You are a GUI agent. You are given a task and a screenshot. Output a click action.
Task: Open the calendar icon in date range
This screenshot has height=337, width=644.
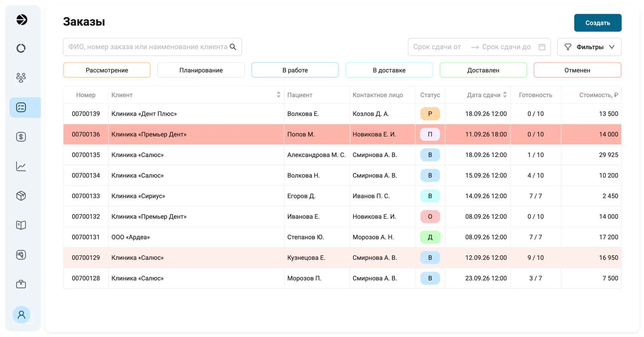542,47
